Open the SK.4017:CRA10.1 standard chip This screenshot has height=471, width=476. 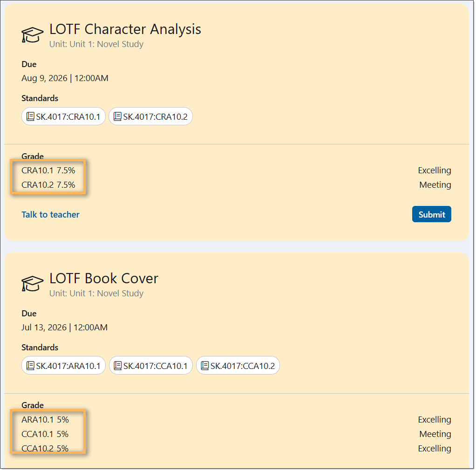63,116
